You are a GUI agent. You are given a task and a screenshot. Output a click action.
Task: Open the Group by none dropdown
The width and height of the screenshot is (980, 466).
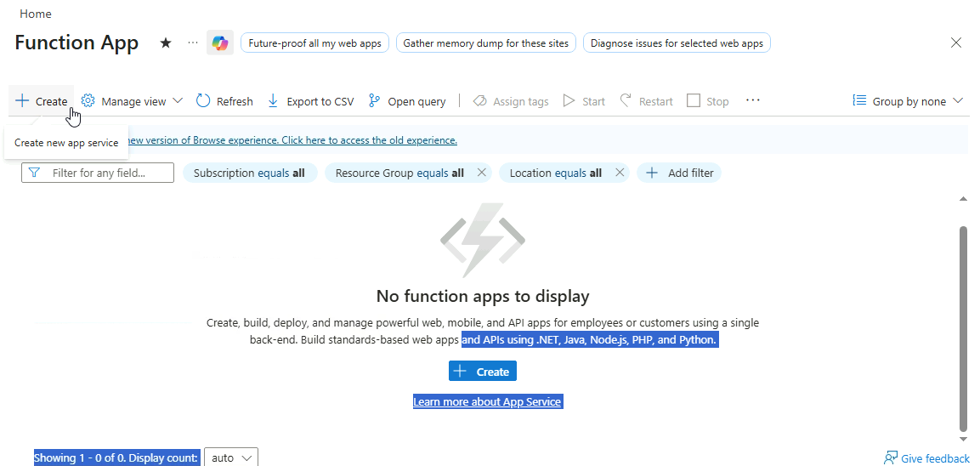coord(908,101)
